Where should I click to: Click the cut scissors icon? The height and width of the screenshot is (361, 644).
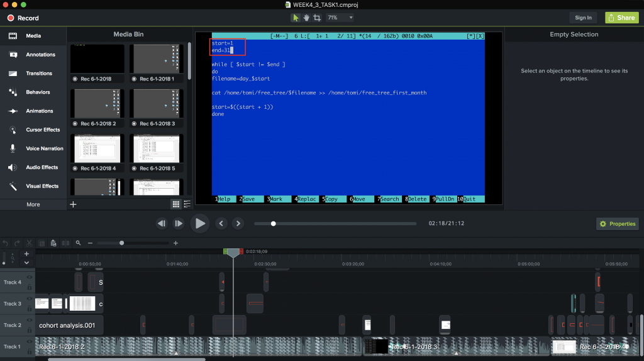(x=30, y=243)
